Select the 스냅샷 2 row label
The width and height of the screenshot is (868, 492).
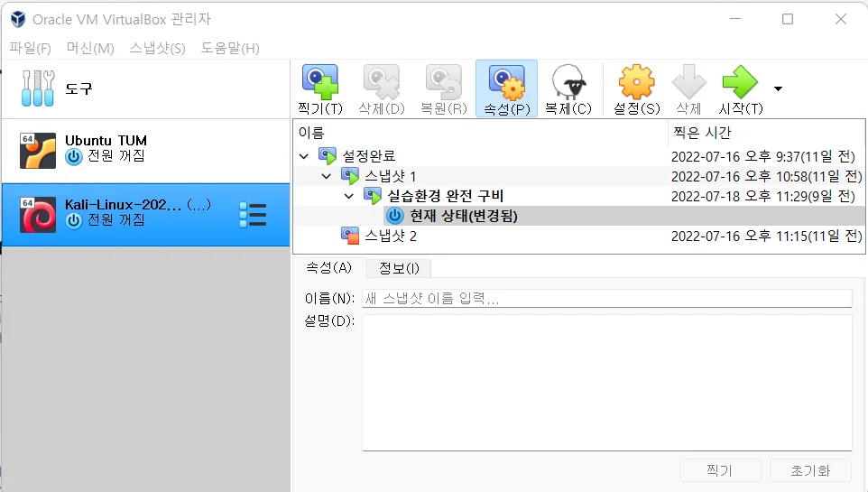pyautogui.click(x=391, y=236)
